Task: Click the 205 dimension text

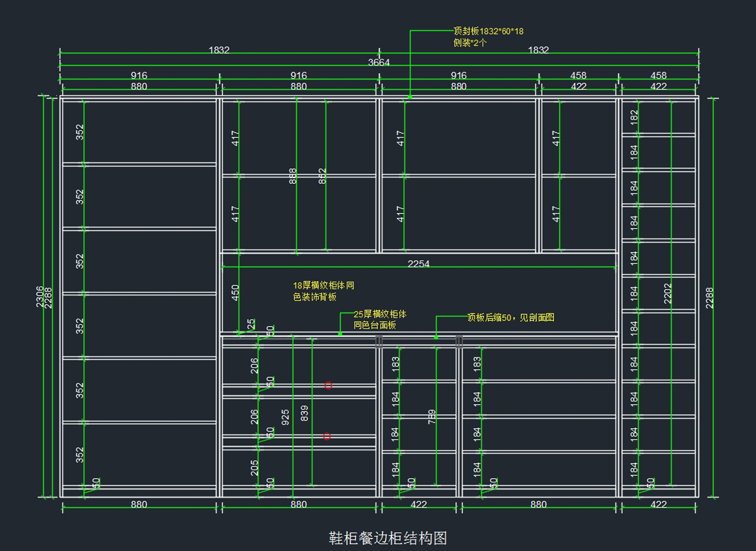Action: pyautogui.click(x=255, y=467)
